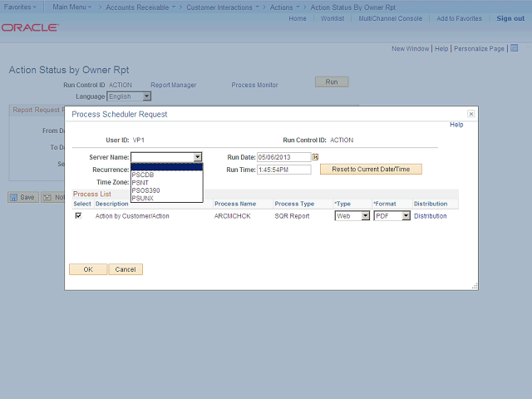This screenshot has height=399, width=532.
Task: Open the Main Menu
Action: 72,7
